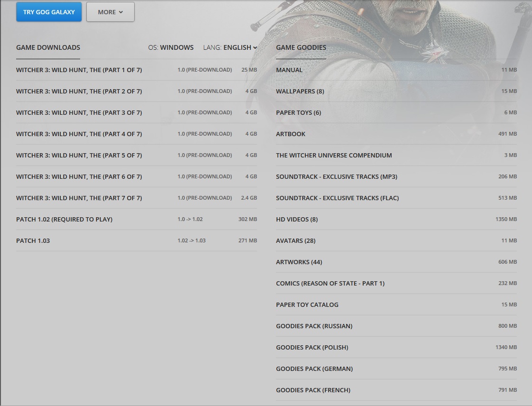Click the 606 MB Artworks size

pos(507,262)
